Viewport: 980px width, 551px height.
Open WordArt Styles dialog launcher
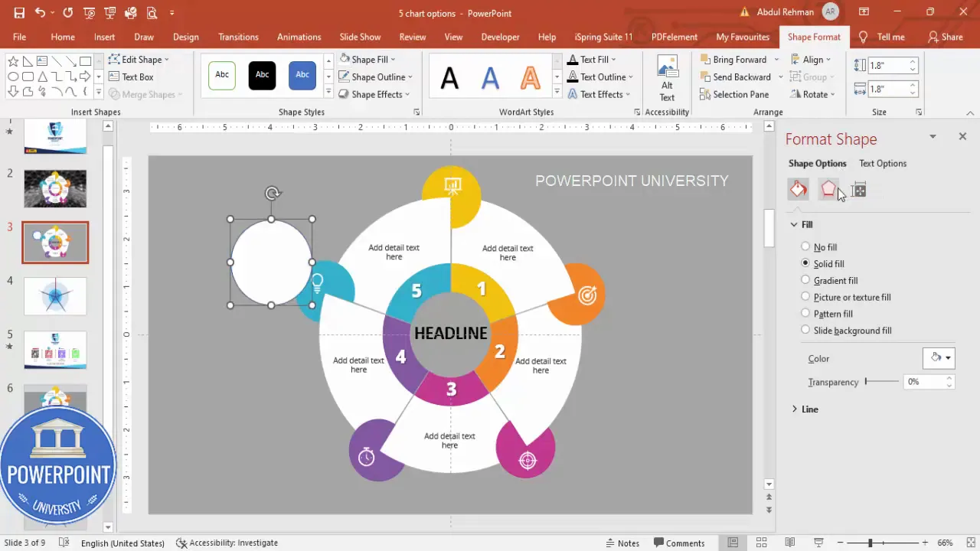pos(637,112)
